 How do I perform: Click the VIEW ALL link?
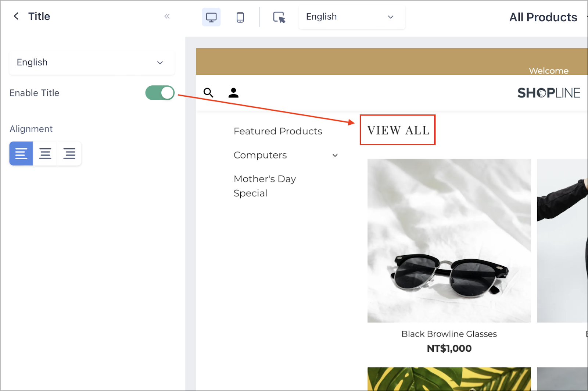[x=397, y=130]
